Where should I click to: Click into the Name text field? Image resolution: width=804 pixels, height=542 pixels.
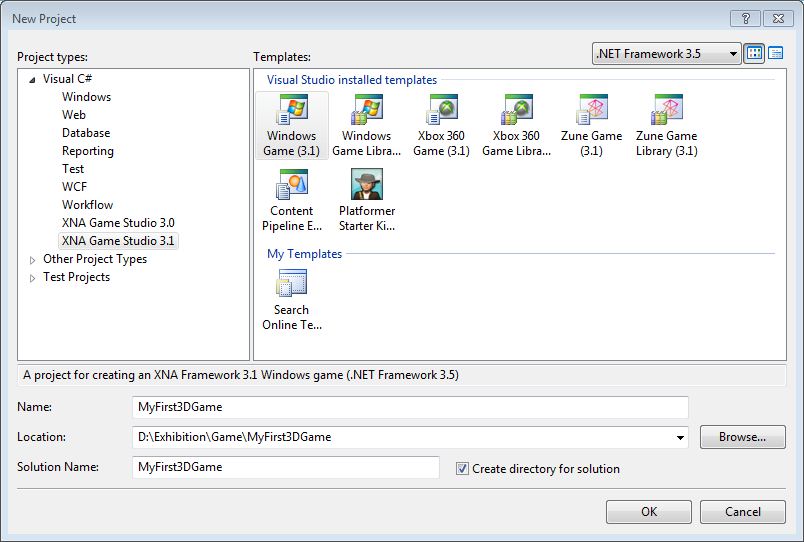pos(410,407)
